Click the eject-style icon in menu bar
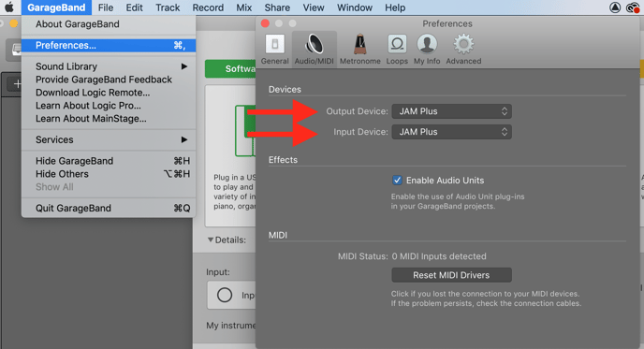 614,7
